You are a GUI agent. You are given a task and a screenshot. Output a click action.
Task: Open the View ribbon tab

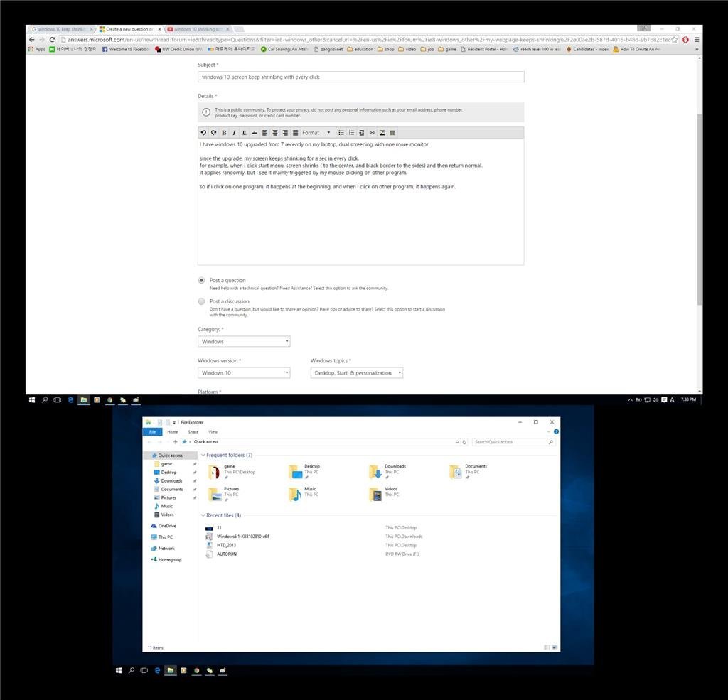(213, 431)
